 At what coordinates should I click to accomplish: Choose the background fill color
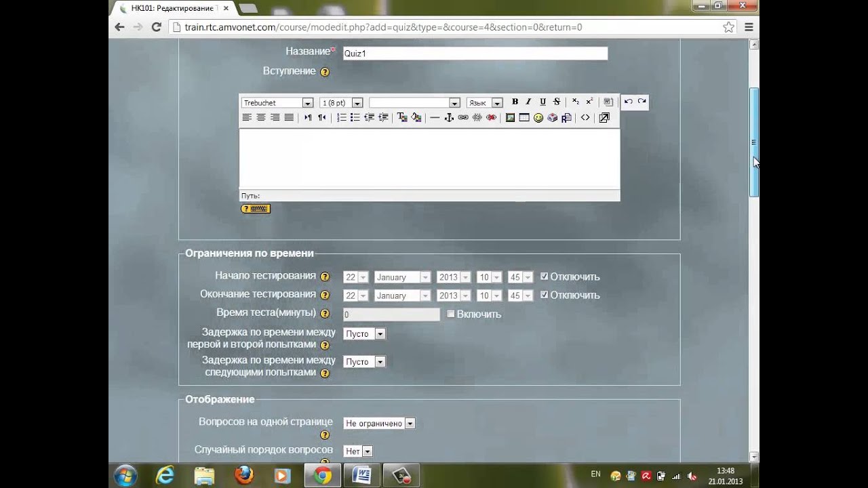(416, 118)
